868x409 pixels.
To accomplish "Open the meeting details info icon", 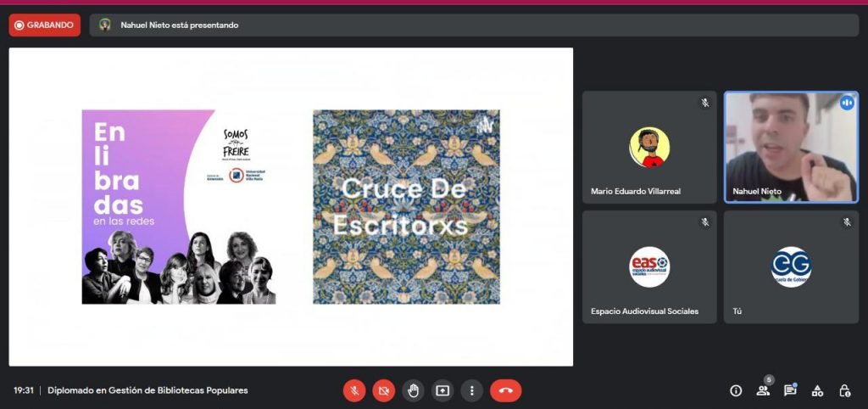I will [x=736, y=390].
